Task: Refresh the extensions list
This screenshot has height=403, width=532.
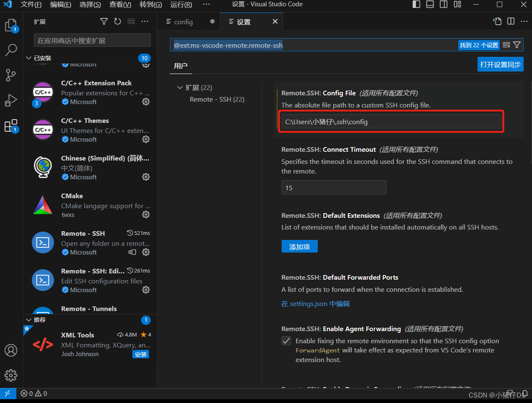Action: pyautogui.click(x=118, y=21)
